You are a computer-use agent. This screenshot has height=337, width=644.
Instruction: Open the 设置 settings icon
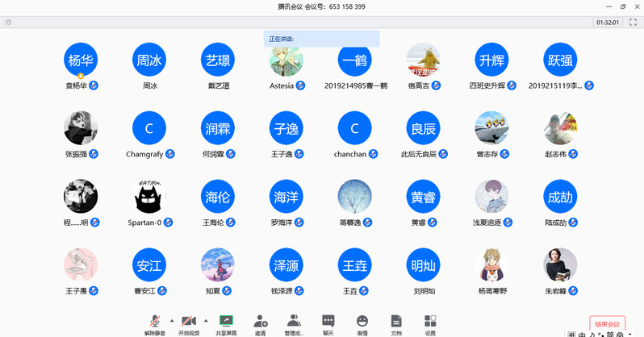tap(430, 321)
